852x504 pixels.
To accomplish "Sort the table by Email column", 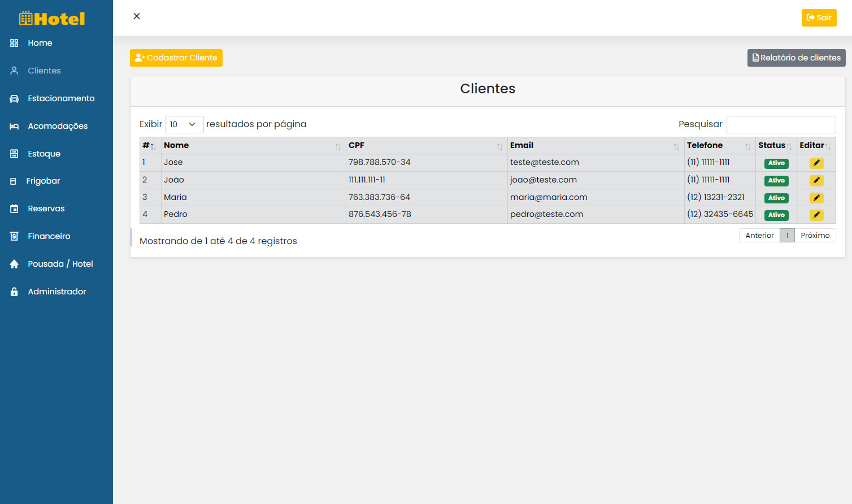I will (x=595, y=146).
